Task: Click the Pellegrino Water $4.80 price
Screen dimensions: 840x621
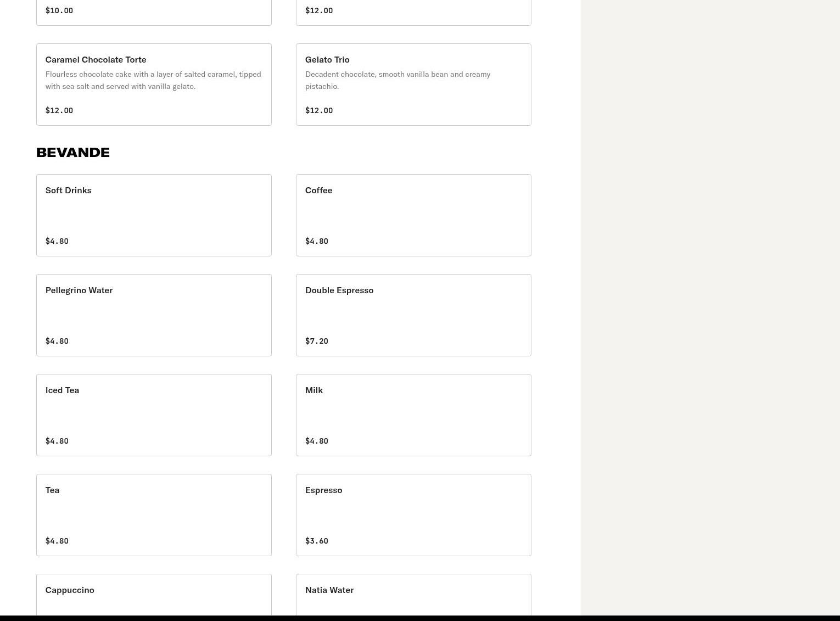Action: (57, 341)
